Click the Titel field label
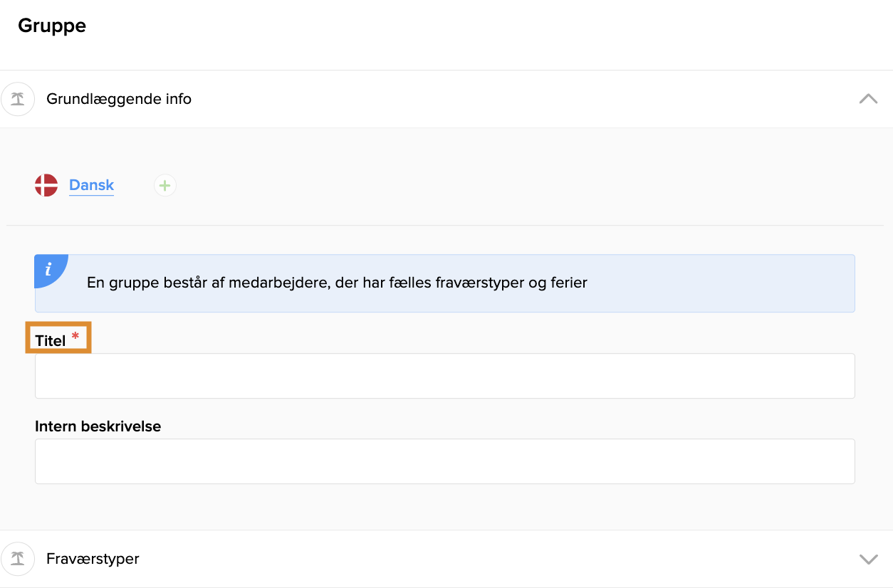 pos(51,341)
